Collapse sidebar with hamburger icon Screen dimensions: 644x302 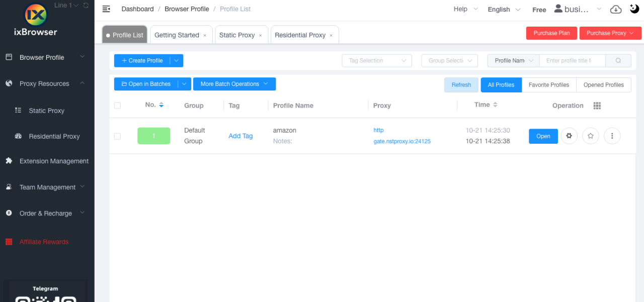click(x=106, y=9)
